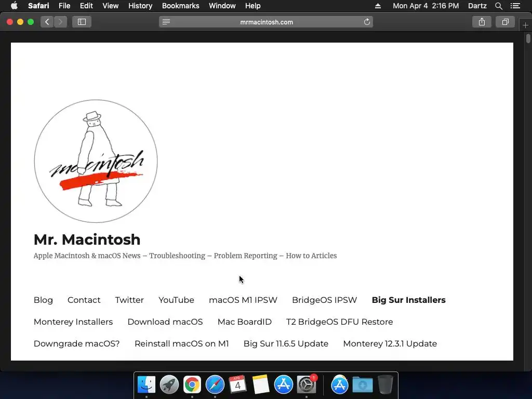Open Downgrade macOS? link
Viewport: 532px width, 399px height.
point(76,343)
